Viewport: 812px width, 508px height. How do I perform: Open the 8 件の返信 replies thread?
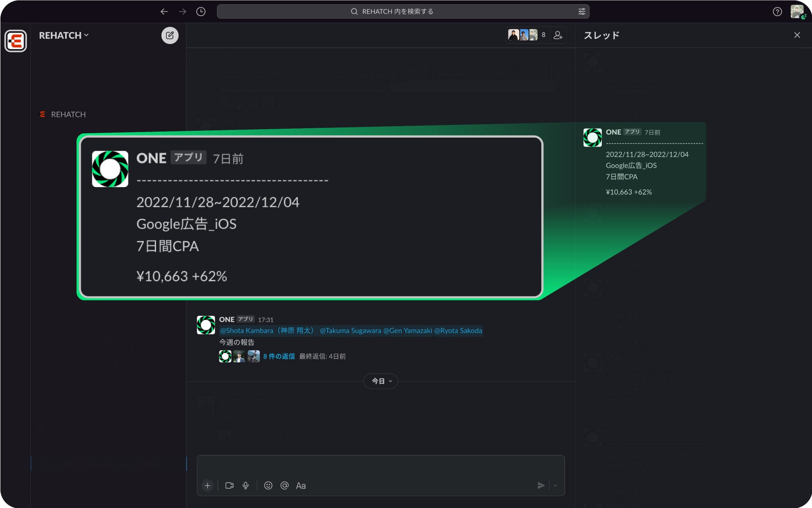(279, 356)
